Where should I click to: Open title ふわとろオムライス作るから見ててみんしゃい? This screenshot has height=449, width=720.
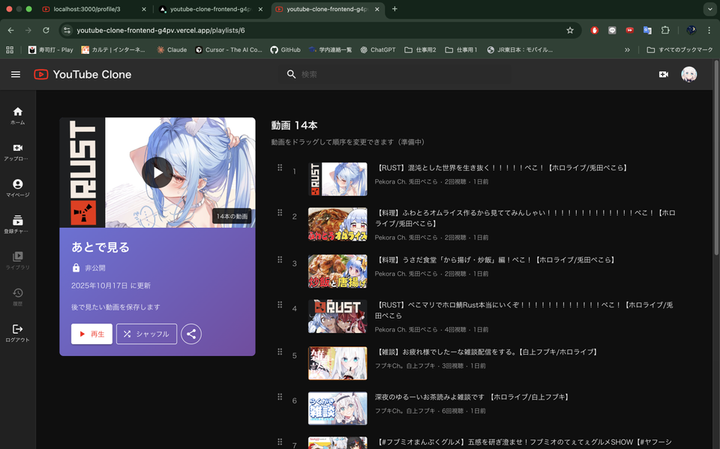click(525, 218)
